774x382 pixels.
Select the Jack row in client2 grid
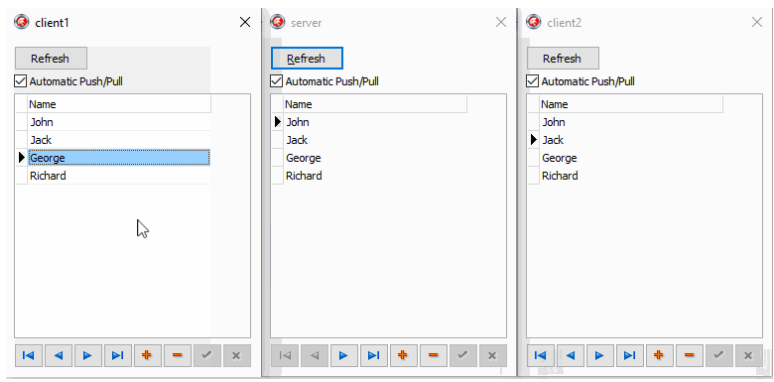point(631,140)
